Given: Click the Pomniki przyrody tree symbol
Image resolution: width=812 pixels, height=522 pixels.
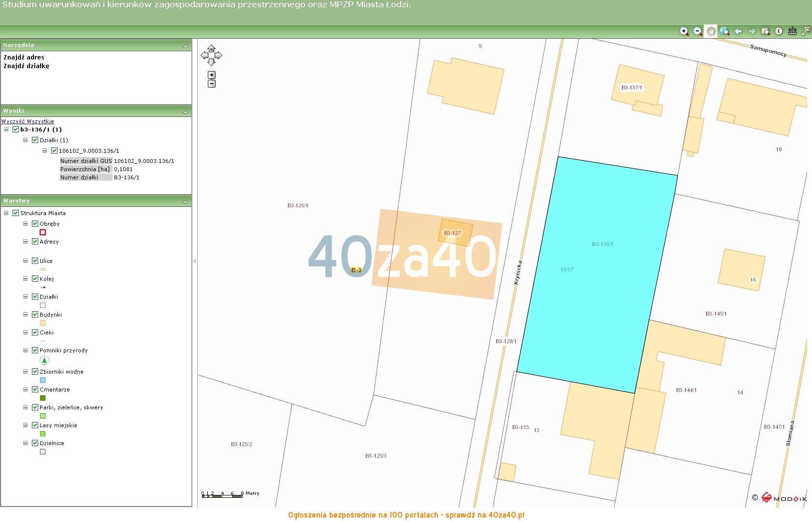Looking at the screenshot, I should (44, 361).
